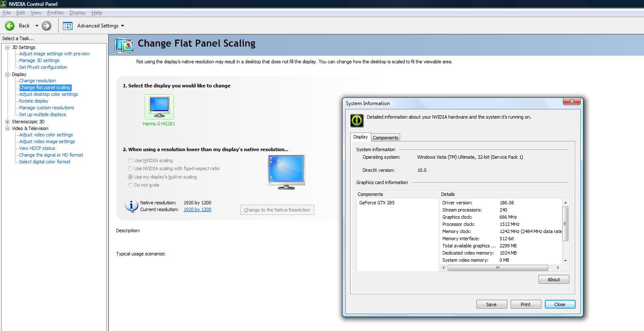This screenshot has height=331, width=644.
Task: Click the Stereoscopic 3D tree label
Action: [x=28, y=122]
